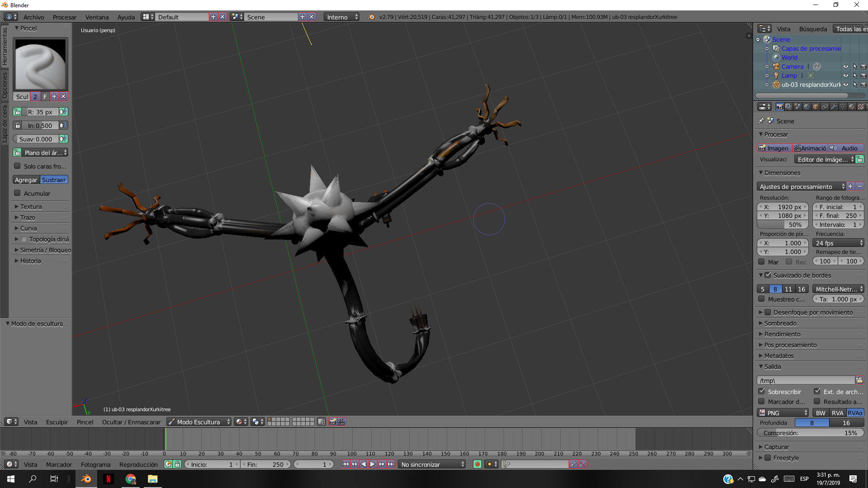Select the Material properties sphere icon
The image size is (868, 488).
(851, 106)
